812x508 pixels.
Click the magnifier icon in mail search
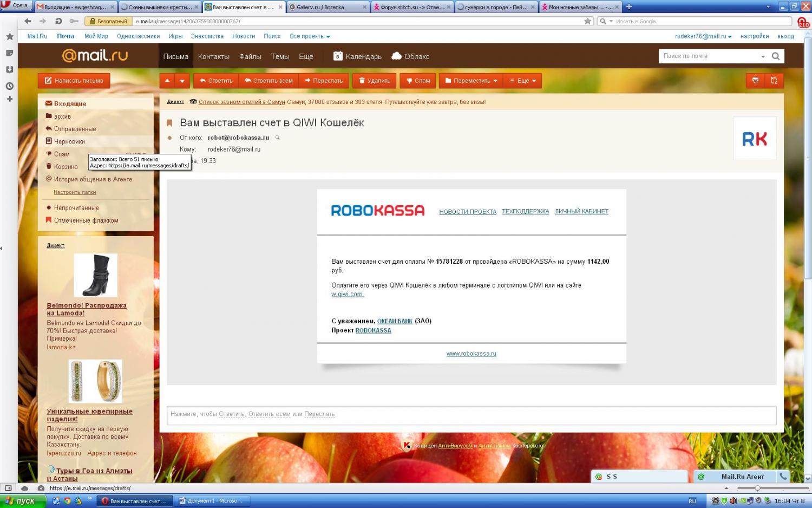775,56
